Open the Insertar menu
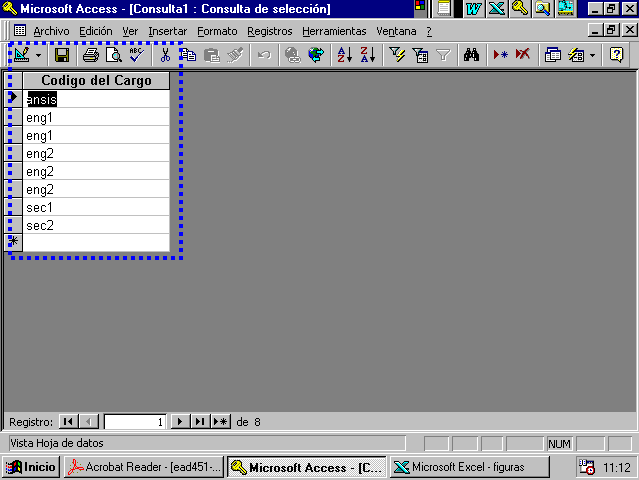The image size is (639, 480). click(167, 31)
